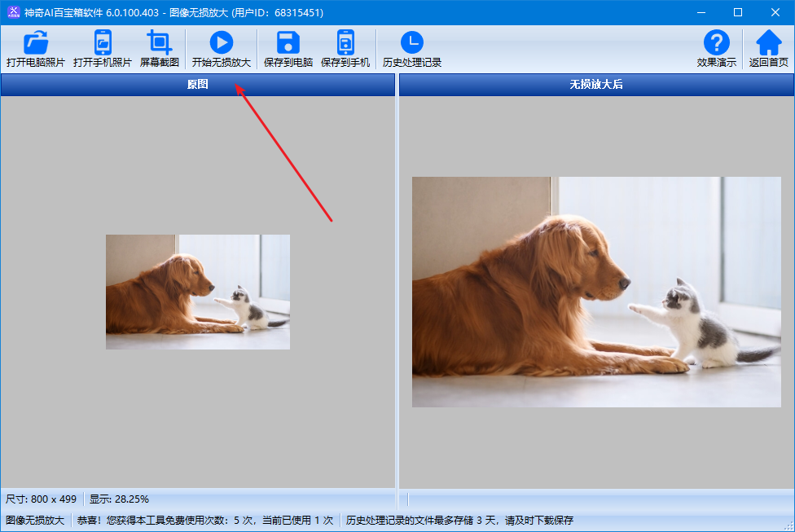Start lossless enlargement (开始无损放大)
The width and height of the screenshot is (795, 532).
[221, 49]
